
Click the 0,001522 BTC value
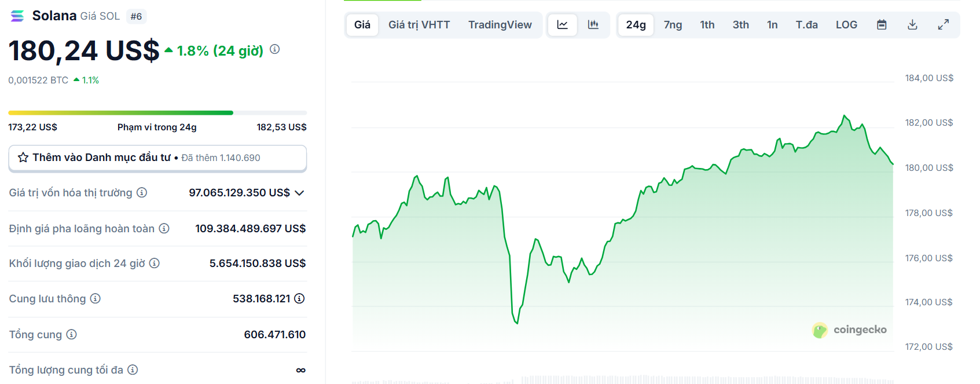pos(38,80)
